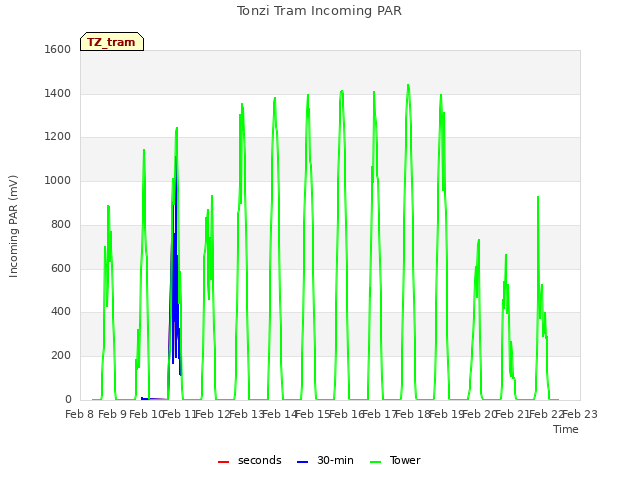This screenshot has width=640, height=480.
Task: Click the highest Tower peak on Feb 17
Action: point(408,85)
